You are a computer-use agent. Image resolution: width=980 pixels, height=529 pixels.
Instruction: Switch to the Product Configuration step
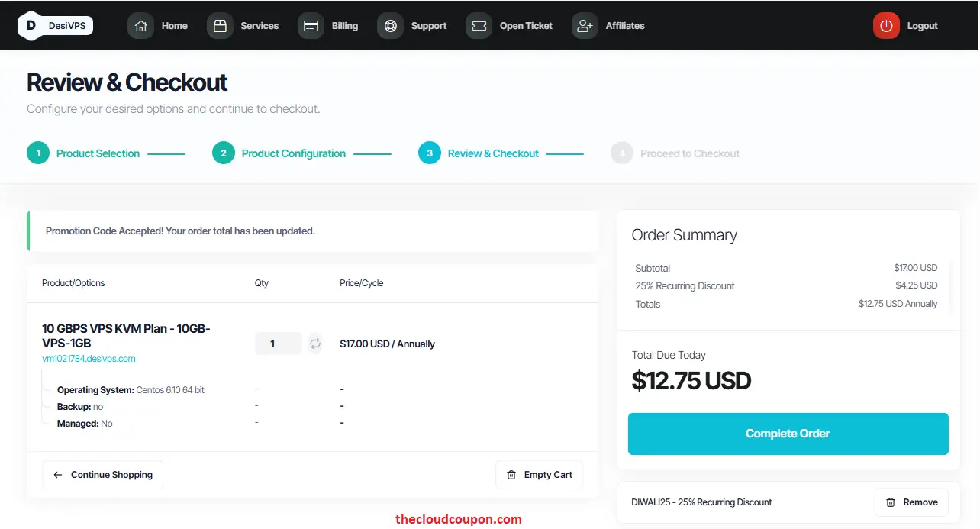pos(293,153)
